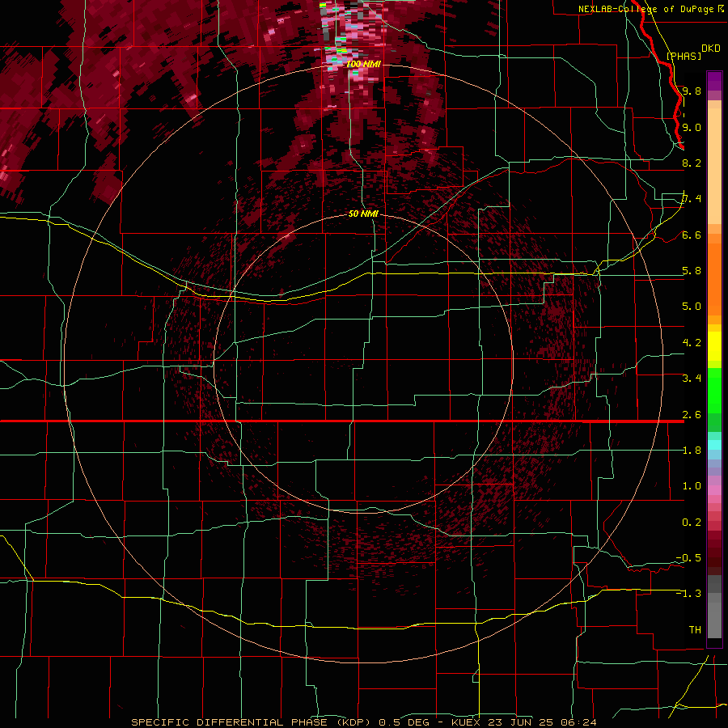
Task: Click the 4.2 value on the scale
Action: 692,343
